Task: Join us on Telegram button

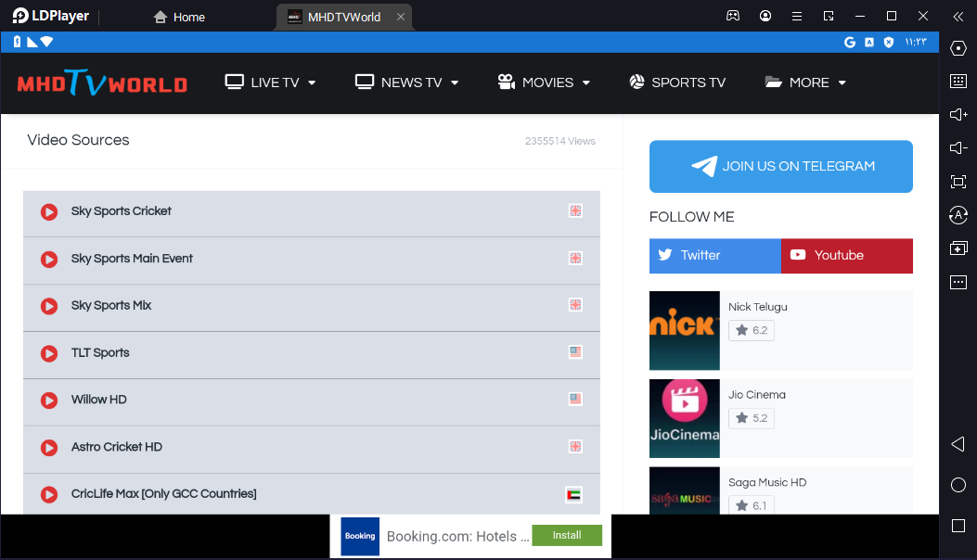Action: pos(780,166)
